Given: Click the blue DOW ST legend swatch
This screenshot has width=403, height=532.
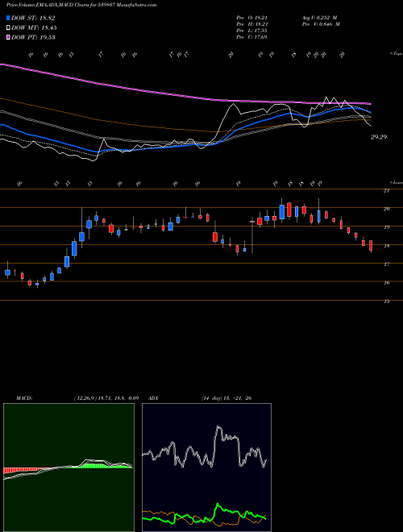Looking at the screenshot, I should point(8,18).
